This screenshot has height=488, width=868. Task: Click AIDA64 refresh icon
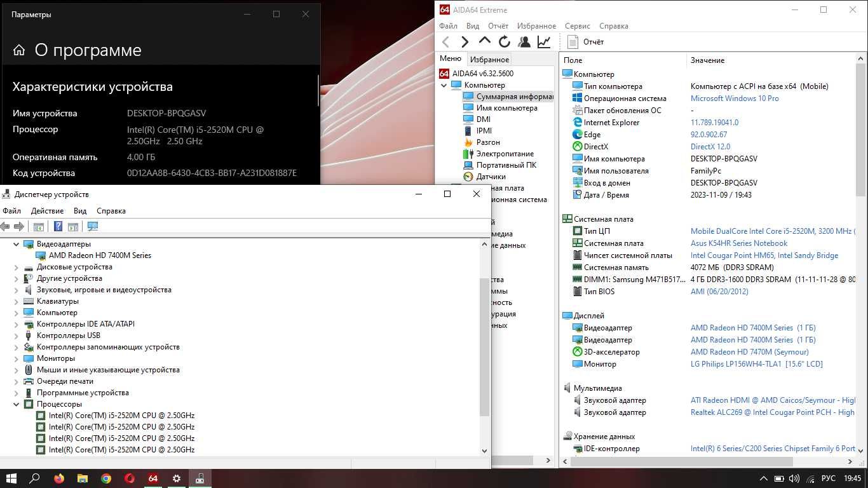point(505,42)
